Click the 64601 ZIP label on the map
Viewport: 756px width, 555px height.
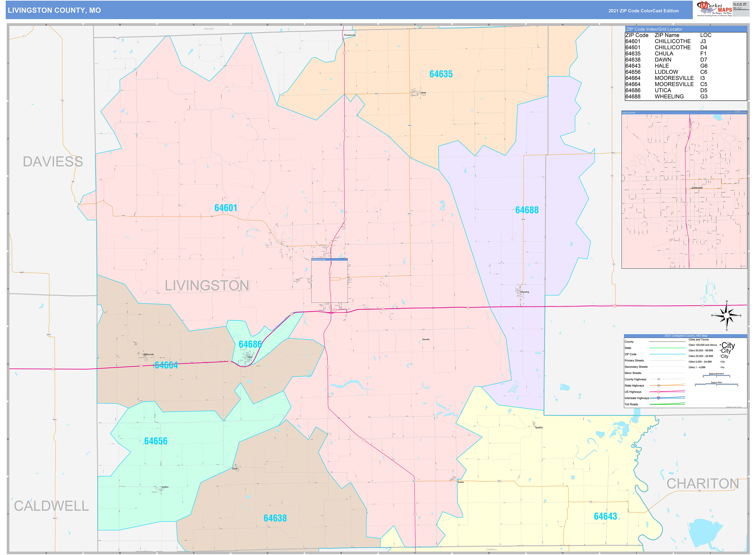pyautogui.click(x=226, y=208)
